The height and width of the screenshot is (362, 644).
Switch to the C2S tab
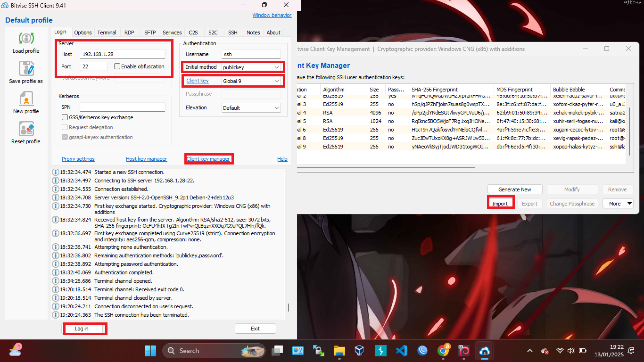pyautogui.click(x=193, y=33)
